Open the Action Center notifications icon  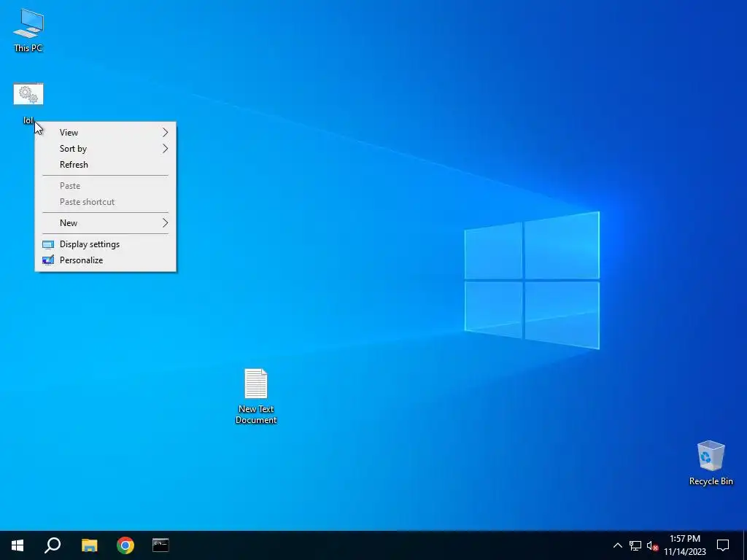723,545
